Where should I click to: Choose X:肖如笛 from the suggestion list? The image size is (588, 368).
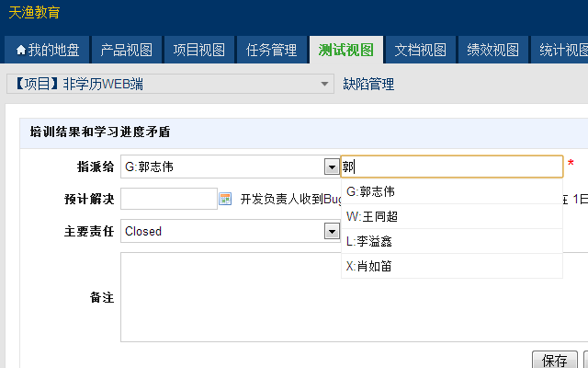pyautogui.click(x=372, y=267)
